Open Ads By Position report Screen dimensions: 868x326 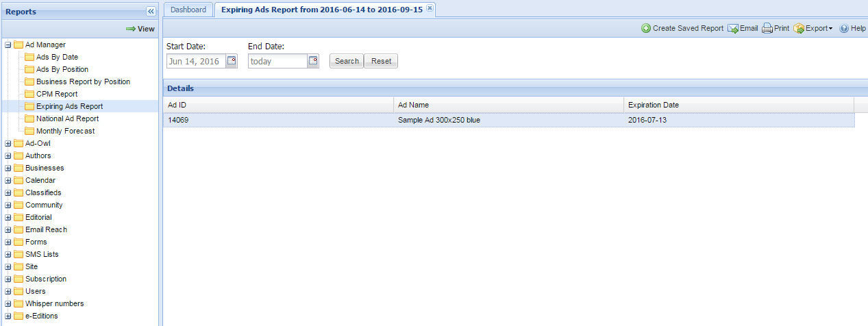pyautogui.click(x=62, y=69)
